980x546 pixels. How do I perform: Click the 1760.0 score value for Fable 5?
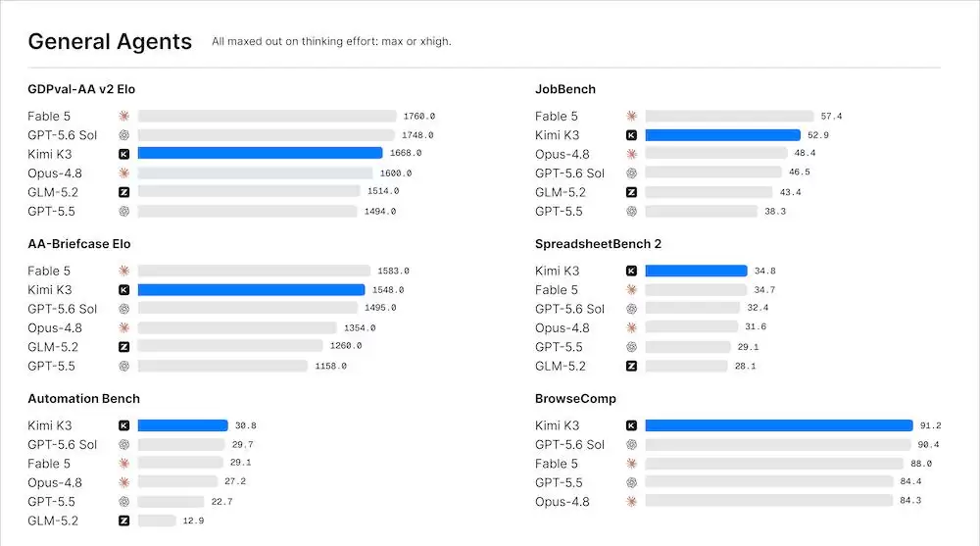tap(418, 117)
